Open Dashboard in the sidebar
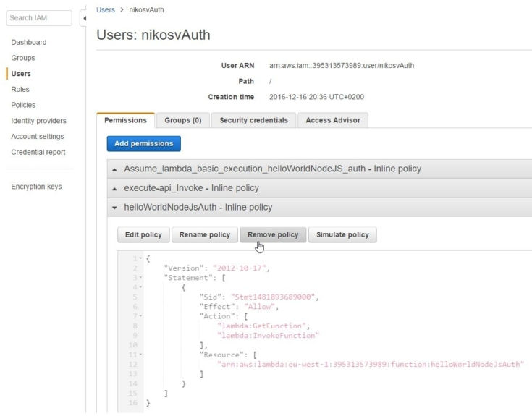The height and width of the screenshot is (416, 532). (x=29, y=43)
